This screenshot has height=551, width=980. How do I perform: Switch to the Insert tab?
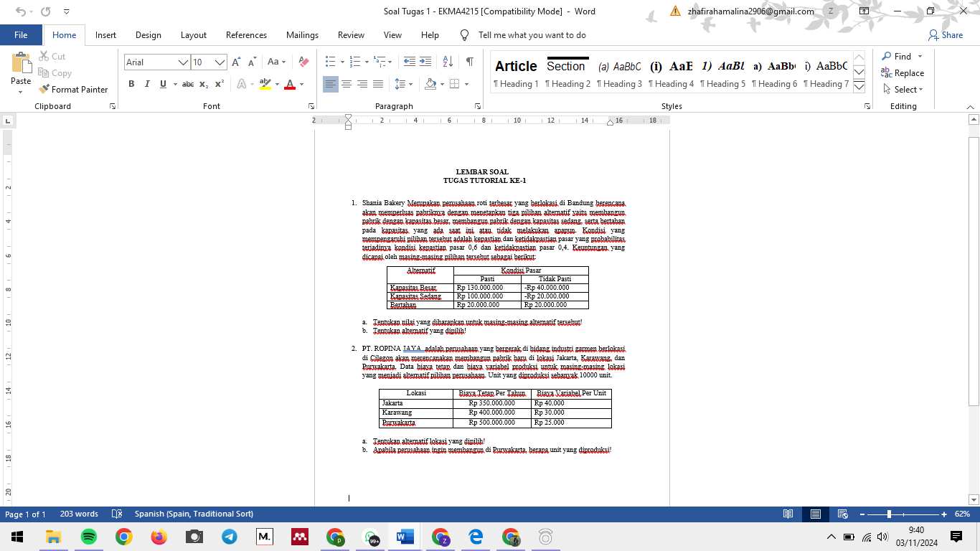click(105, 35)
